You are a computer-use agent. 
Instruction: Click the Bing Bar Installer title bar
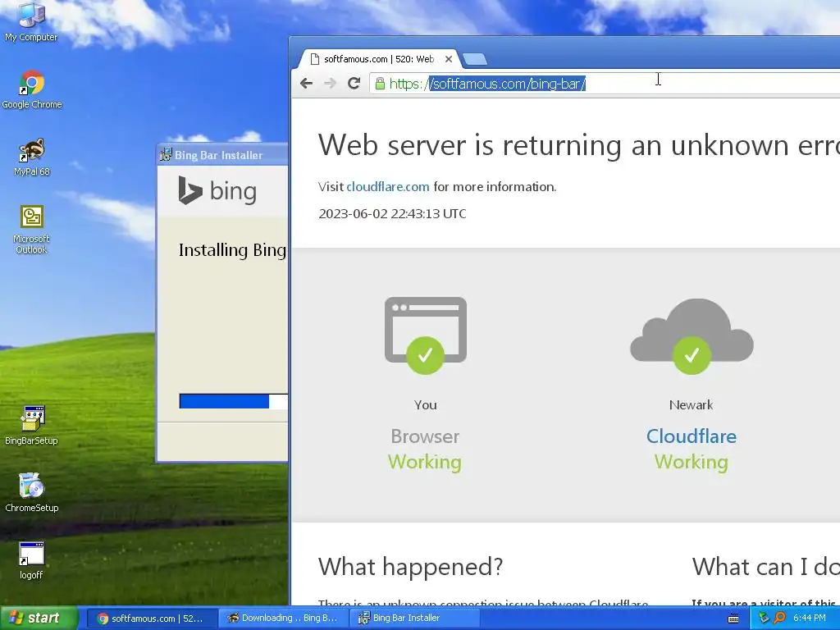[223, 155]
